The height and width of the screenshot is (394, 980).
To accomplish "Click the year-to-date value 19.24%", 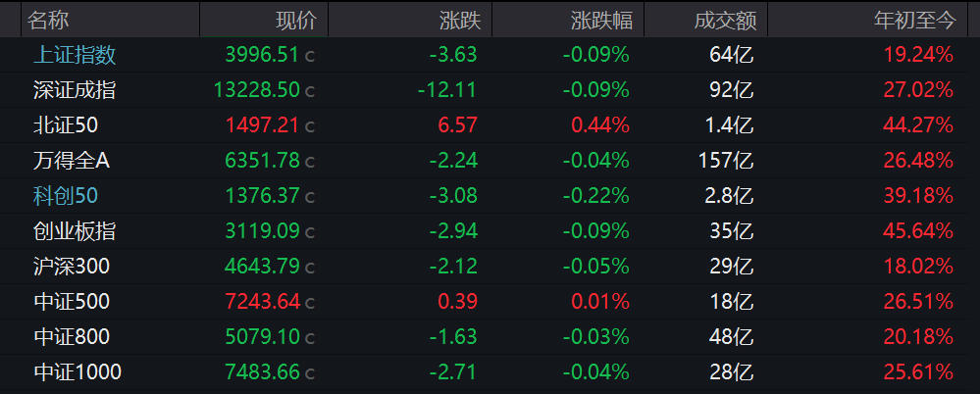I will [x=918, y=55].
